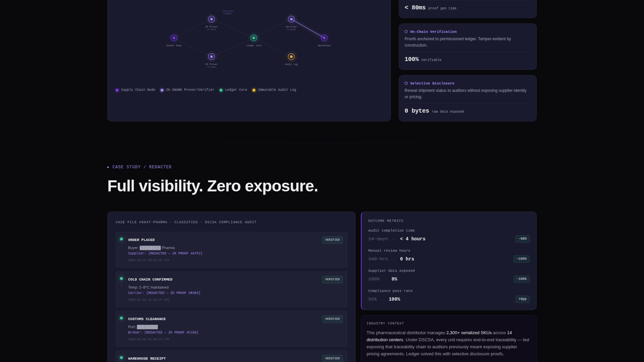Click the 'CASE STUDY / REDACTED' label
644x362 pixels.
point(142,167)
